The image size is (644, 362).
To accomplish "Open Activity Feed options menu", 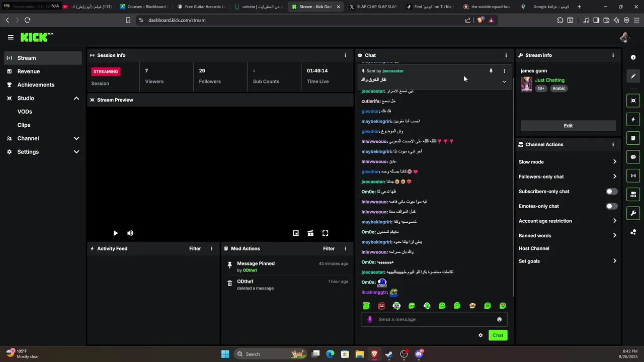I will tap(211, 248).
